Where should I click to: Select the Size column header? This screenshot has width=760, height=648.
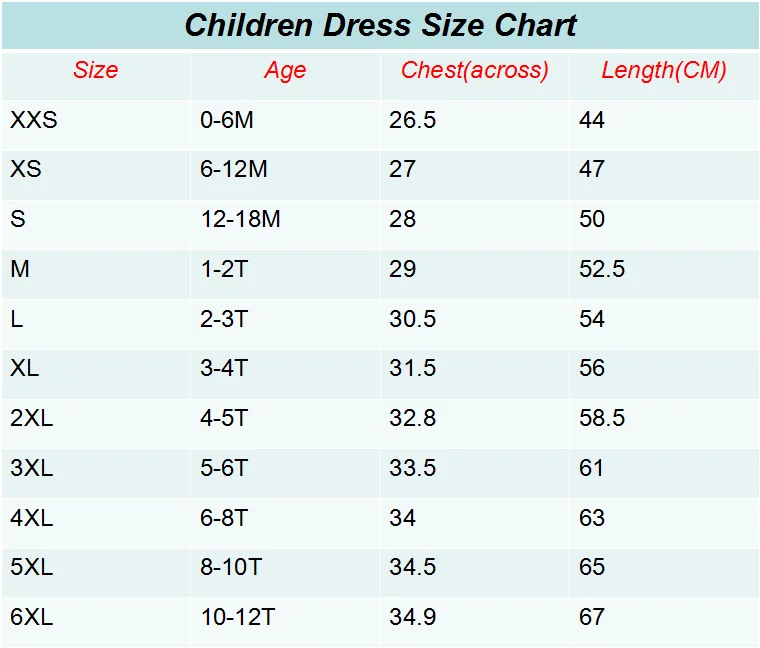click(x=95, y=70)
